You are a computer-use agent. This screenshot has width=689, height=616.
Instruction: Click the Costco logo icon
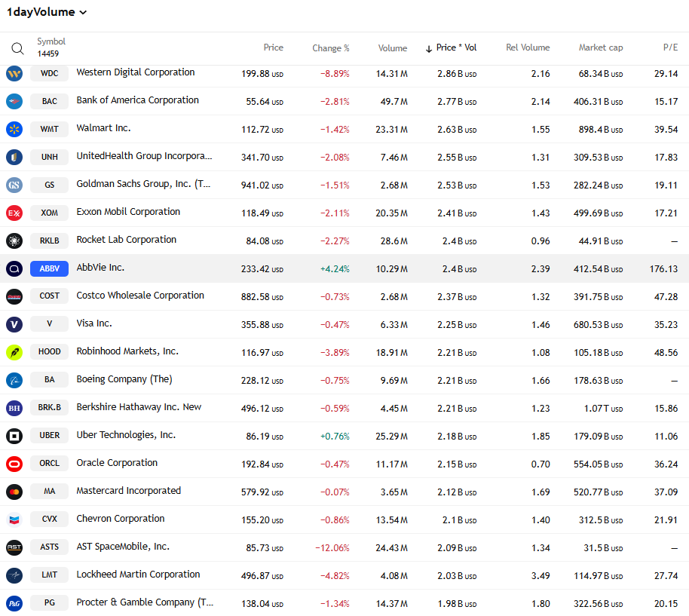14,296
